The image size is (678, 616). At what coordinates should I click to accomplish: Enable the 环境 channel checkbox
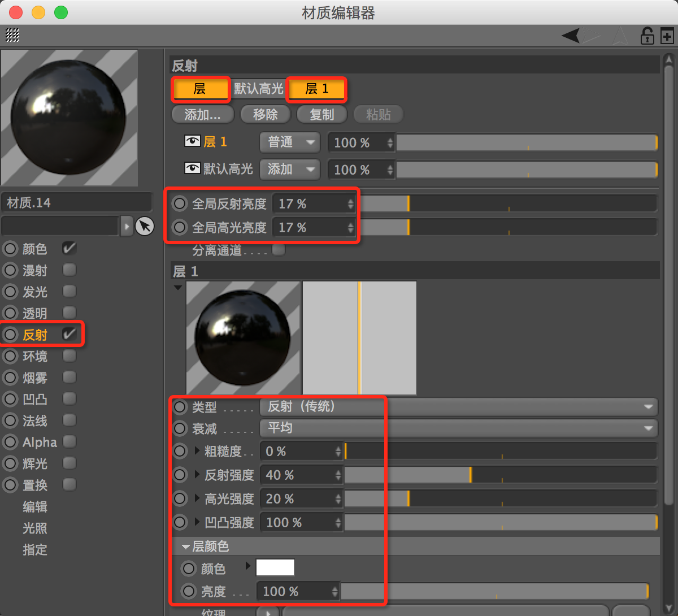(69, 355)
